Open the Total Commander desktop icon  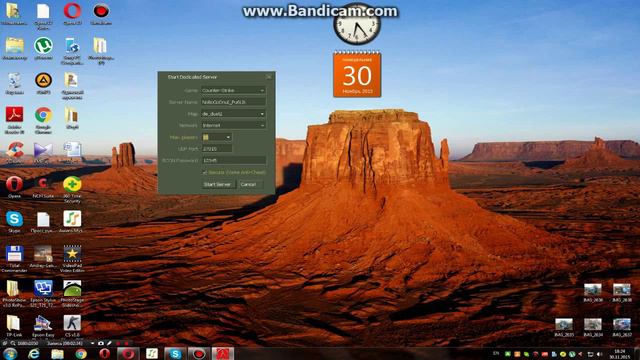14,259
